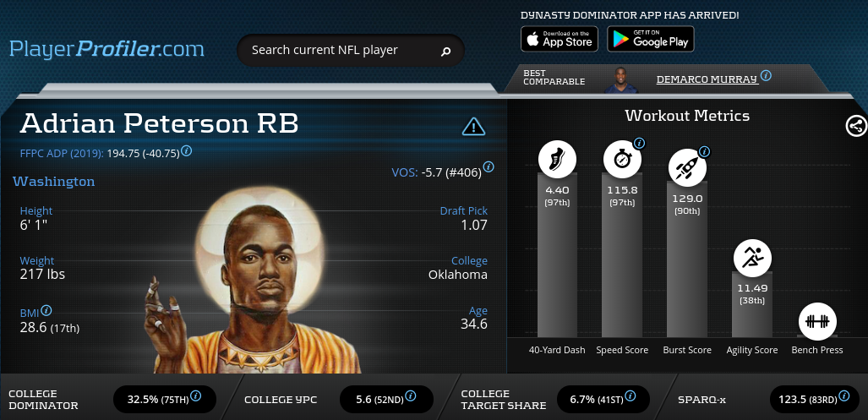Open the info icon next to VOS
The height and width of the screenshot is (420, 868).
(x=489, y=167)
